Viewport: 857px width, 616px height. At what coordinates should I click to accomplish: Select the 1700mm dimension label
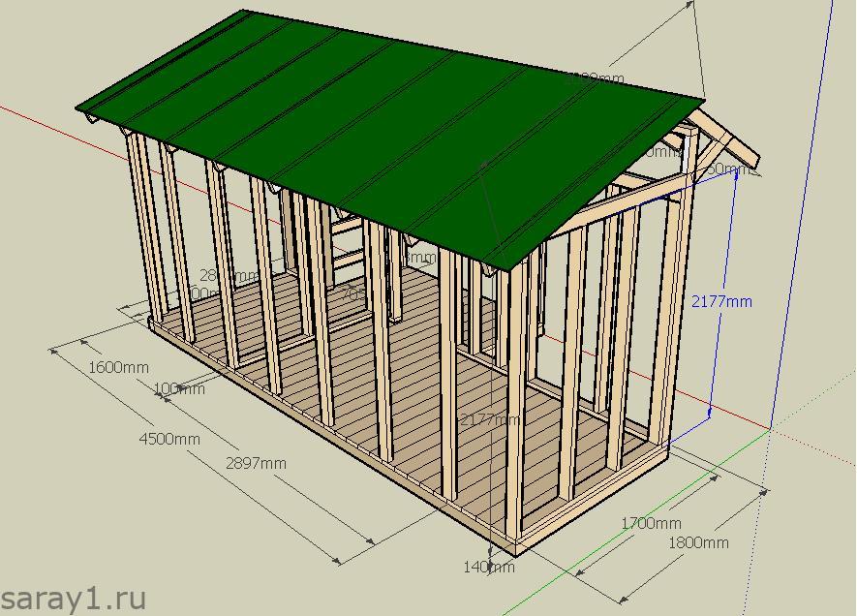(x=651, y=523)
